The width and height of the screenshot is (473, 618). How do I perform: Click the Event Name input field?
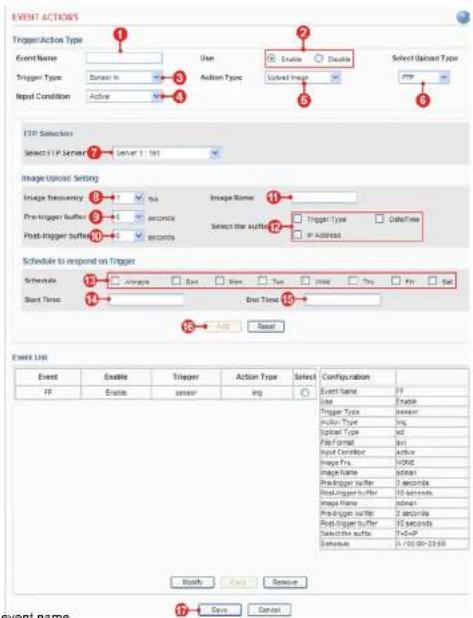(x=124, y=58)
